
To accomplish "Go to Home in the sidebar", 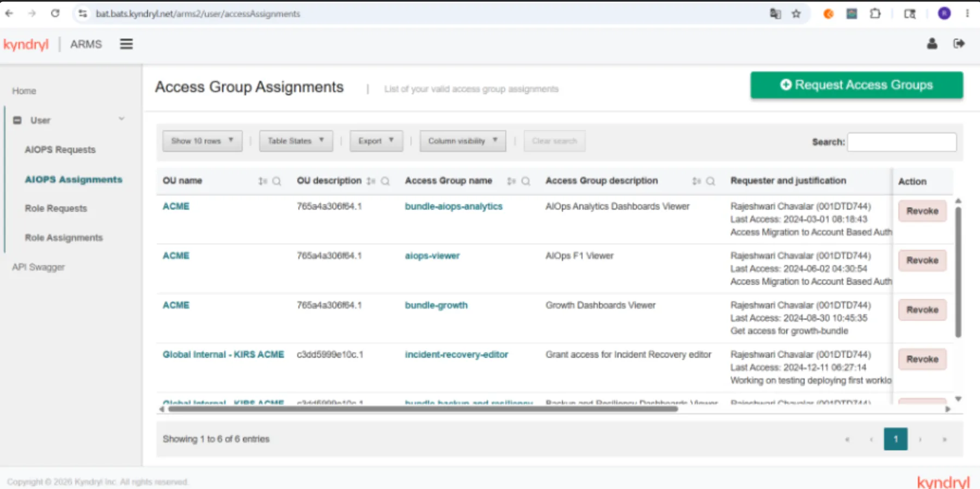I will point(24,91).
